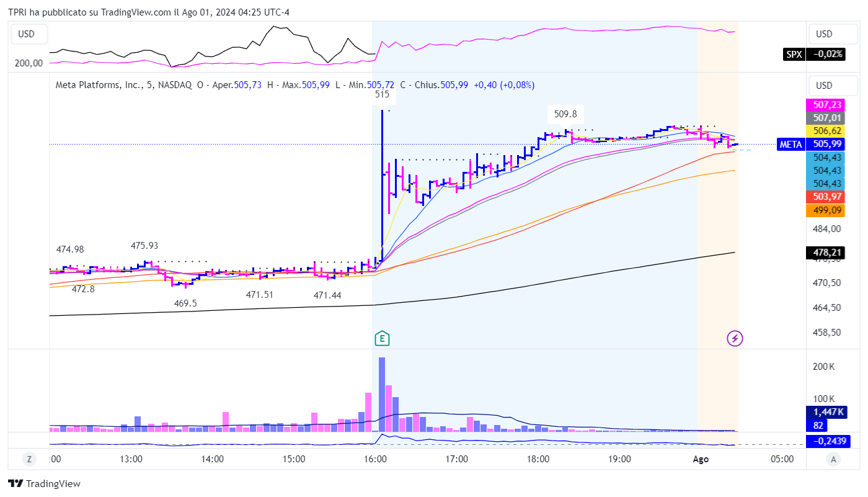
Task: Click the 200,00 label on top pane
Action: [29, 63]
